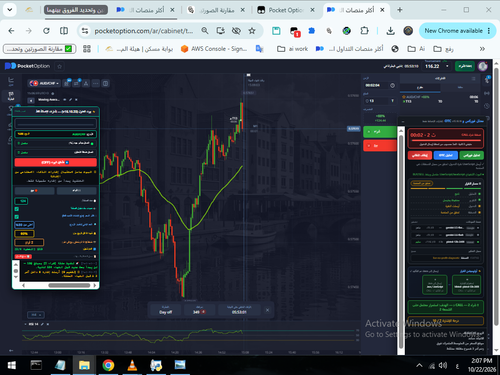Open the account balance dropdown arrow near 116.22

click(447, 66)
